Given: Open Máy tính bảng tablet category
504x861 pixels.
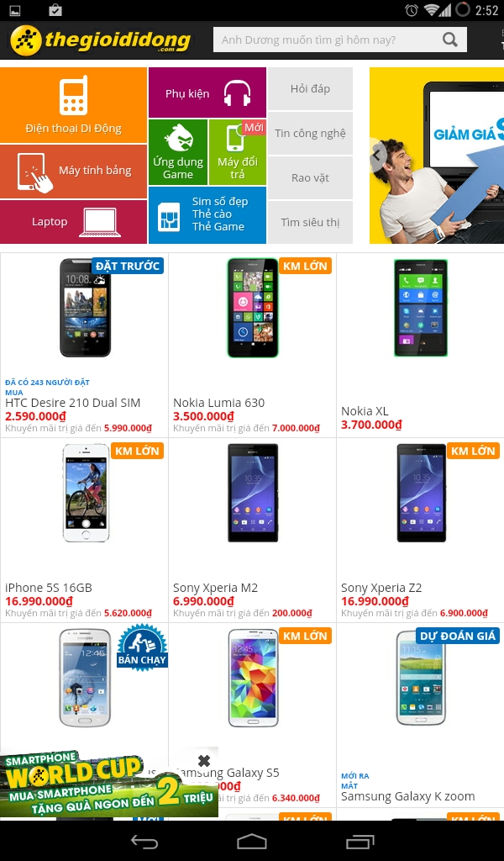Looking at the screenshot, I should point(73,172).
